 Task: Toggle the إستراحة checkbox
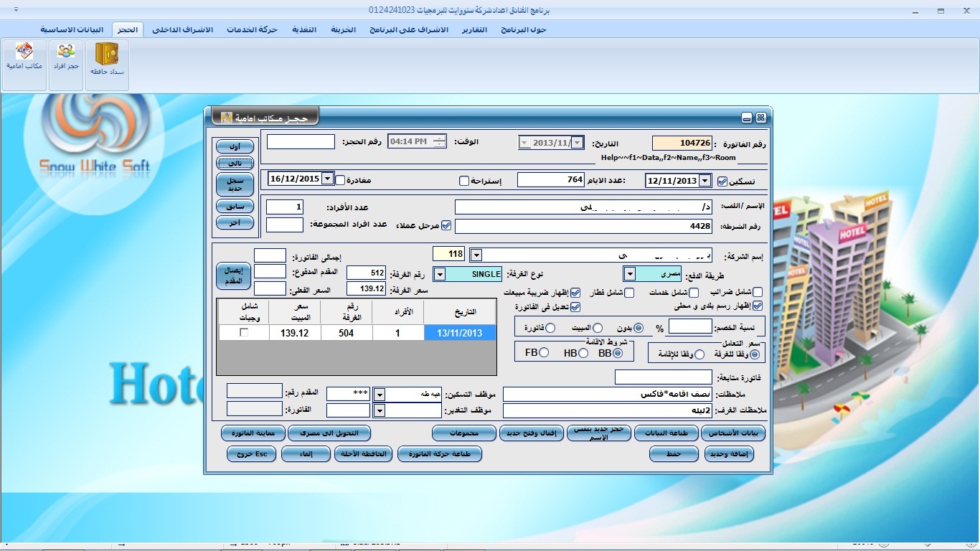tap(464, 181)
